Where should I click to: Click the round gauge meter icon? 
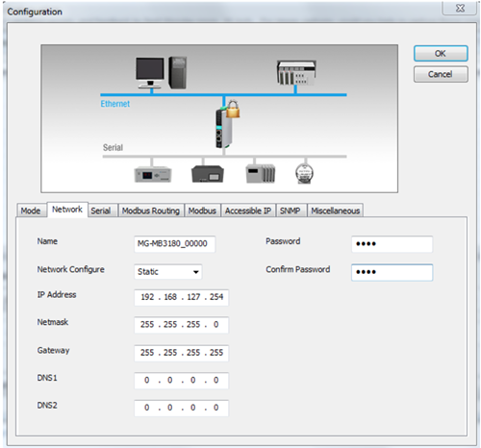coord(304,174)
